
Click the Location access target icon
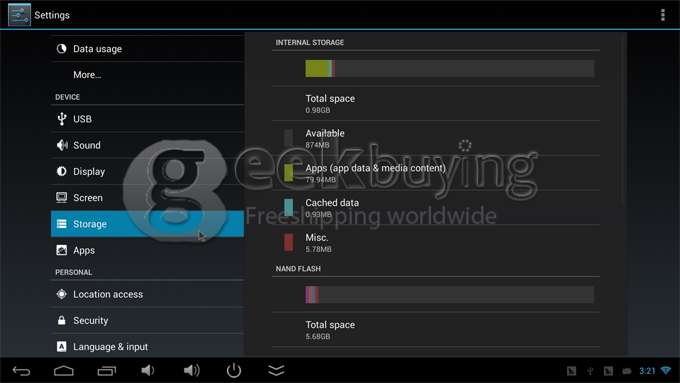[x=62, y=294]
